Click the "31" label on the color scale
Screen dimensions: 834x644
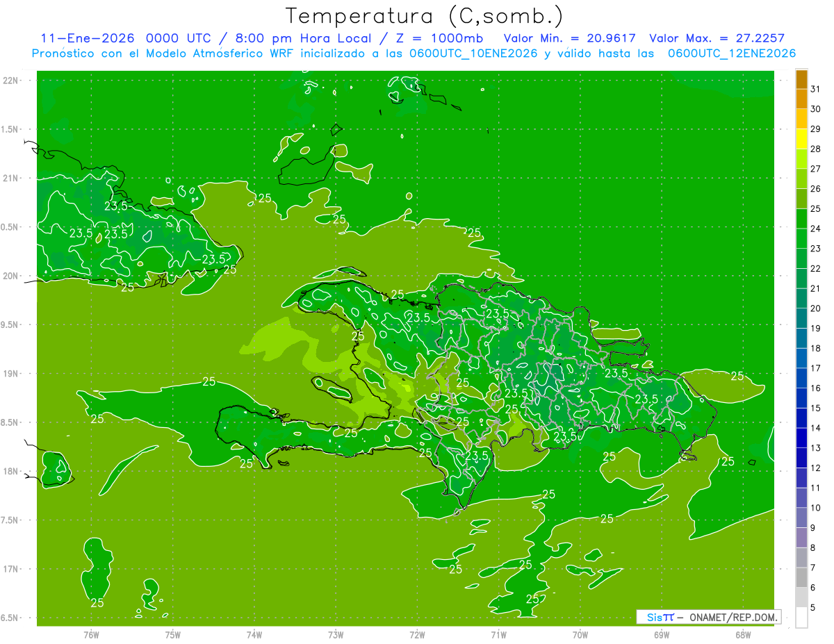point(816,89)
